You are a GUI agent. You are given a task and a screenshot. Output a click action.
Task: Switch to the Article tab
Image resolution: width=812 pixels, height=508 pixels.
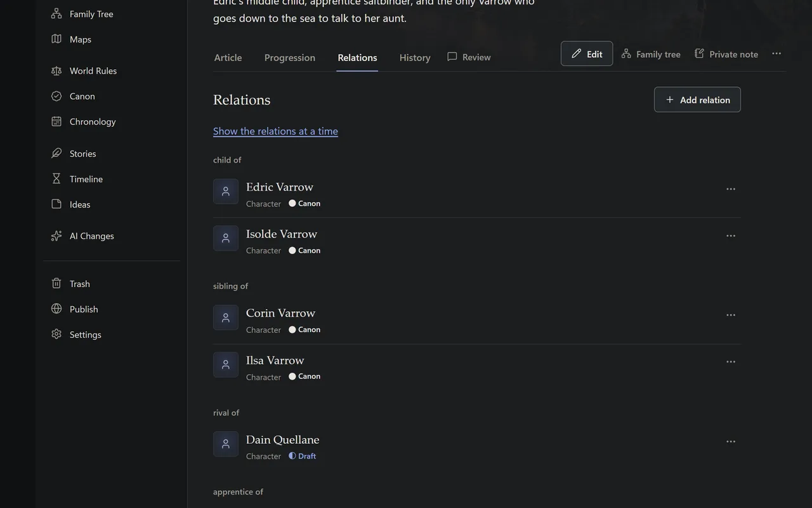point(228,57)
